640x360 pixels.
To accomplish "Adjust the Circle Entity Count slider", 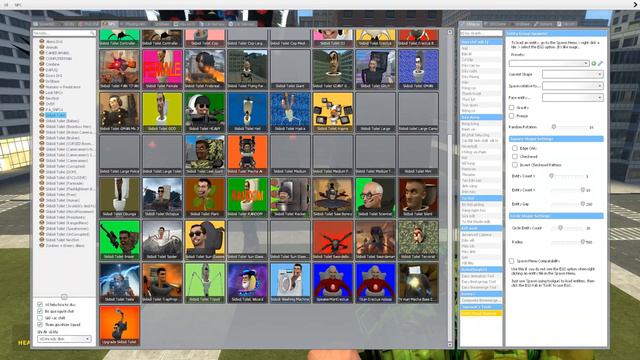I will pyautogui.click(x=568, y=228).
